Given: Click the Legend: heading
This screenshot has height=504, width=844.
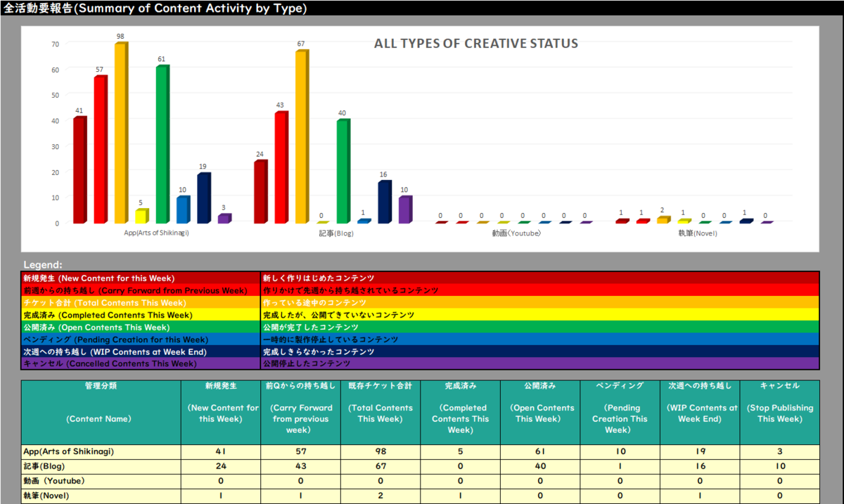Looking at the screenshot, I should 43,265.
